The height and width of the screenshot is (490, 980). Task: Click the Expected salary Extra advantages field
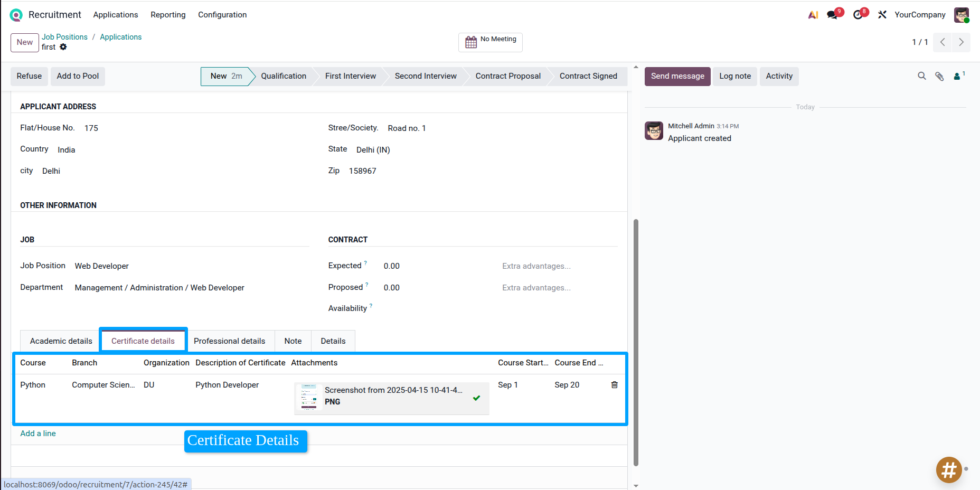pyautogui.click(x=536, y=266)
